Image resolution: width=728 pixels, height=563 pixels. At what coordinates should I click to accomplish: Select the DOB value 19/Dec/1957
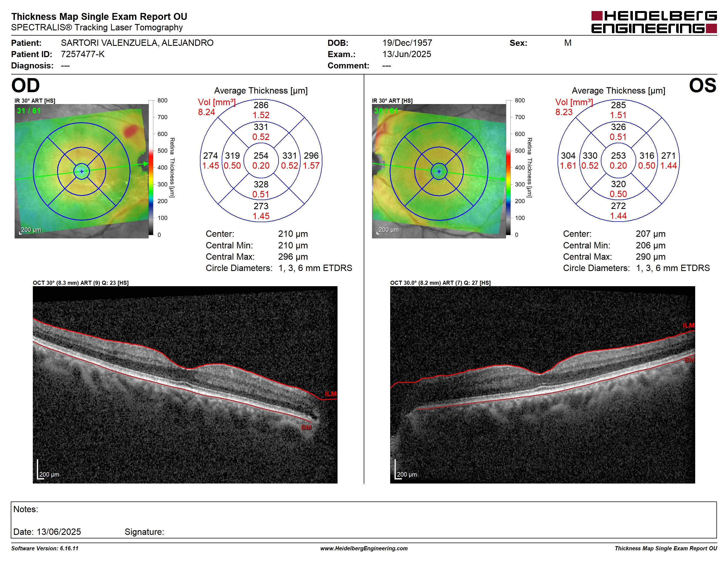click(x=407, y=43)
